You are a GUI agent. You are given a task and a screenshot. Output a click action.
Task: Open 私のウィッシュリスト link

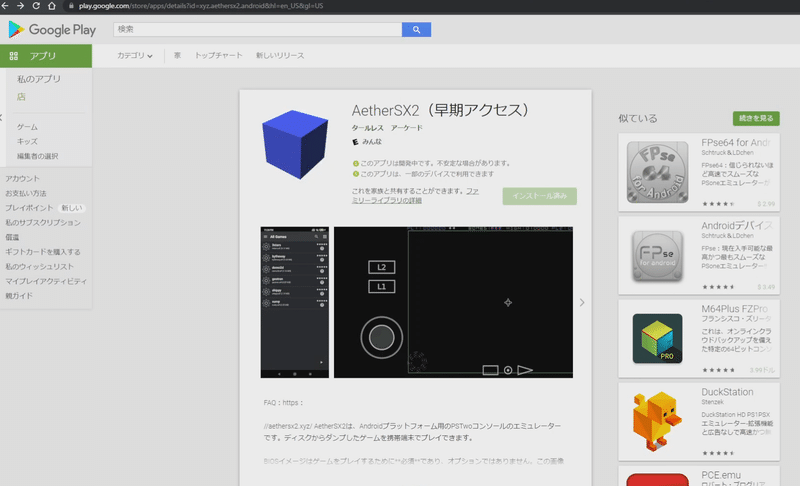(39, 266)
